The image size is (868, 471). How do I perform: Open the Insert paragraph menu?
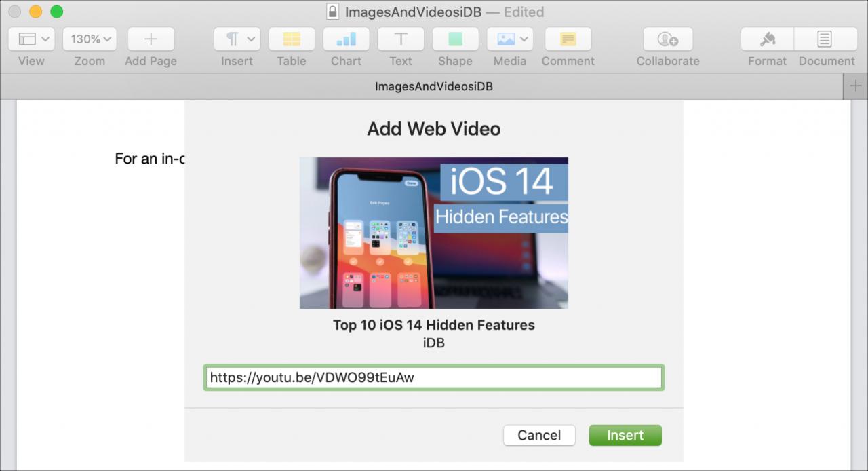[237, 39]
